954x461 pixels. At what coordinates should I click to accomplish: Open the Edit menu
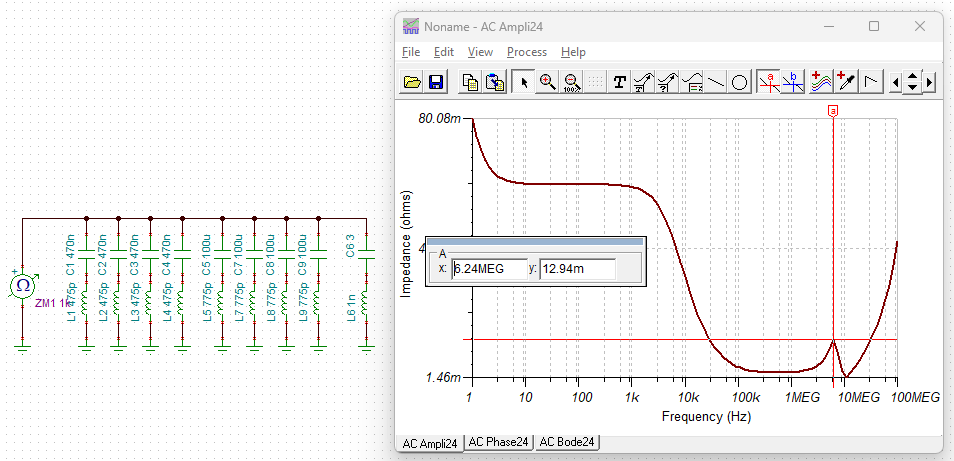click(x=444, y=52)
